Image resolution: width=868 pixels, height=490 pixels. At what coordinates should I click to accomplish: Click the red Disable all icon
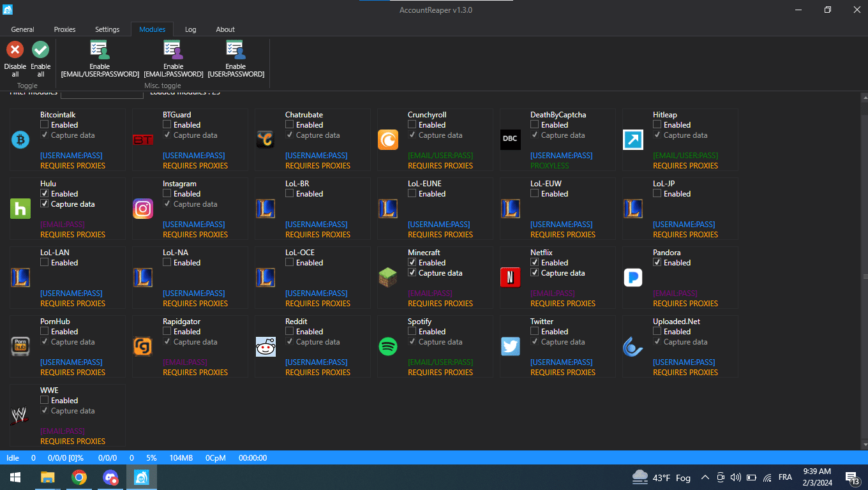pyautogui.click(x=15, y=49)
